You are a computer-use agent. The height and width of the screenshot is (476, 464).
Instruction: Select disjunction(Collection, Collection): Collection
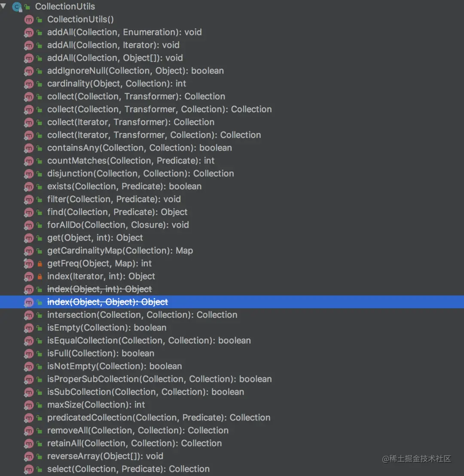click(x=140, y=173)
